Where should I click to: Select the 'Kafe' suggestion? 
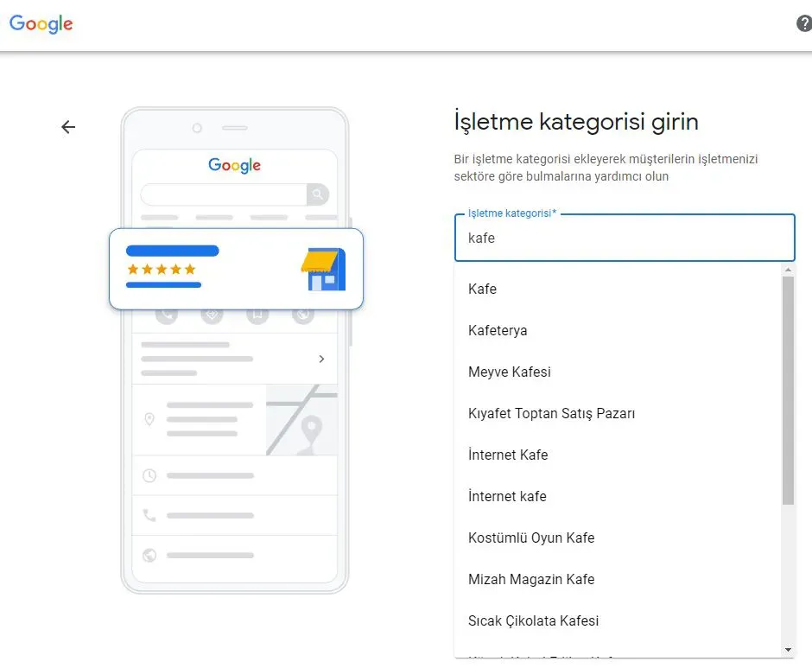click(618, 289)
